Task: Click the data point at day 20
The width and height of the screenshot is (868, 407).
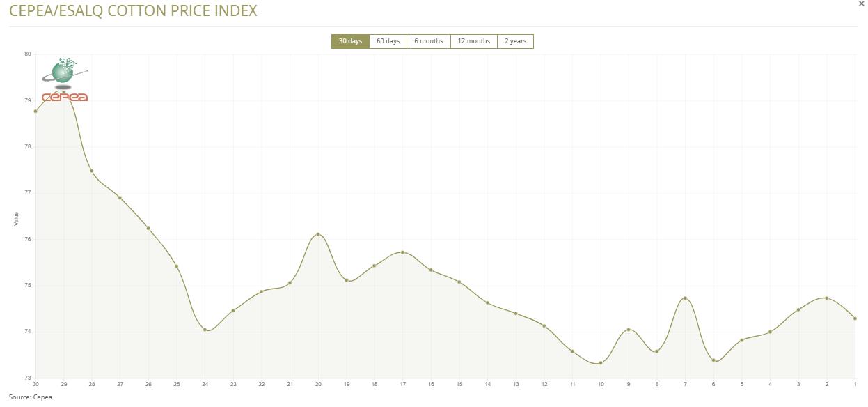Action: [x=318, y=234]
